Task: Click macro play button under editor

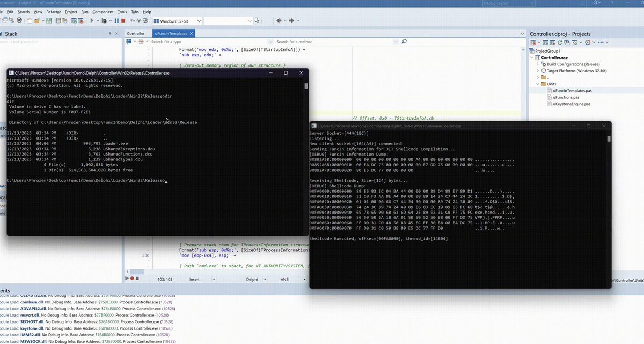Action: coord(127,279)
